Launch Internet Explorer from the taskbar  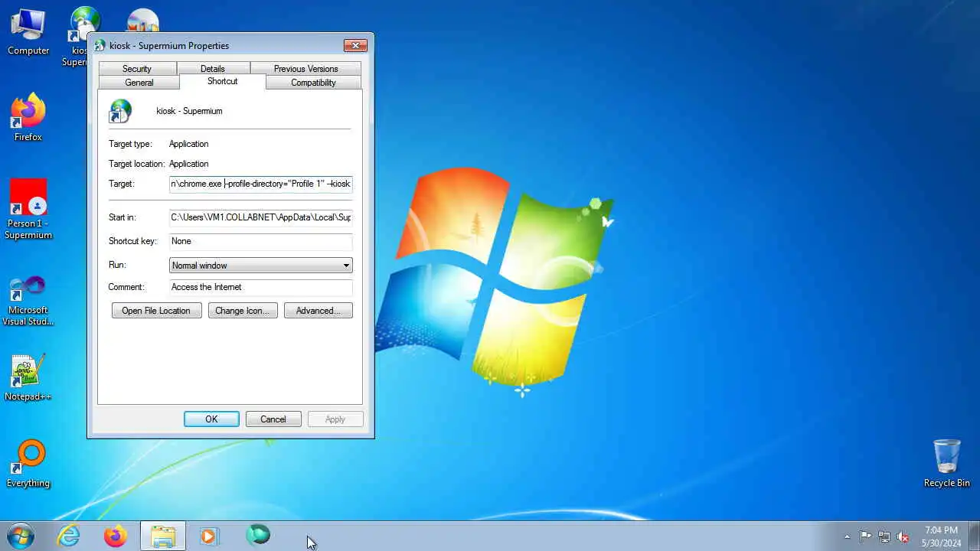coord(69,536)
